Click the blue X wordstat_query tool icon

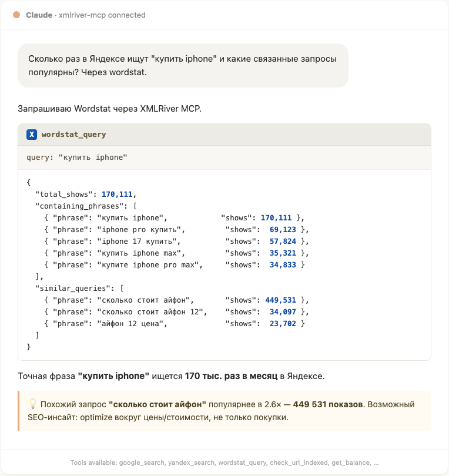click(32, 135)
